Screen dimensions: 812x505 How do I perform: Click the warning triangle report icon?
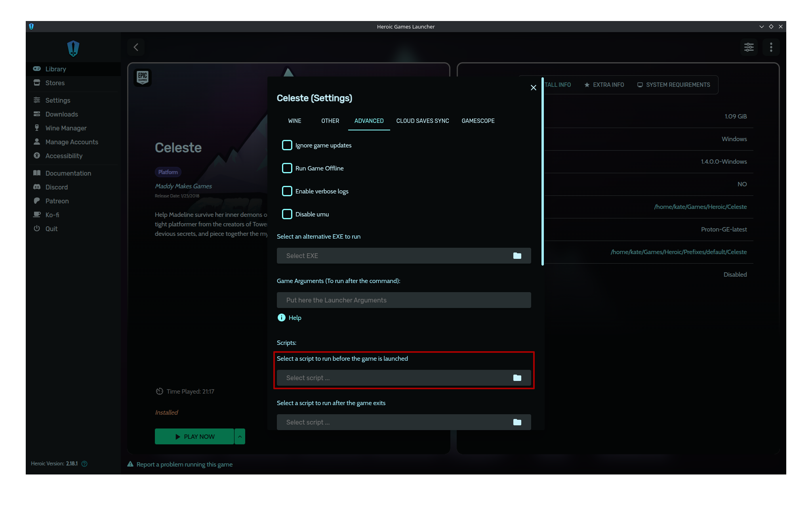tap(130, 464)
